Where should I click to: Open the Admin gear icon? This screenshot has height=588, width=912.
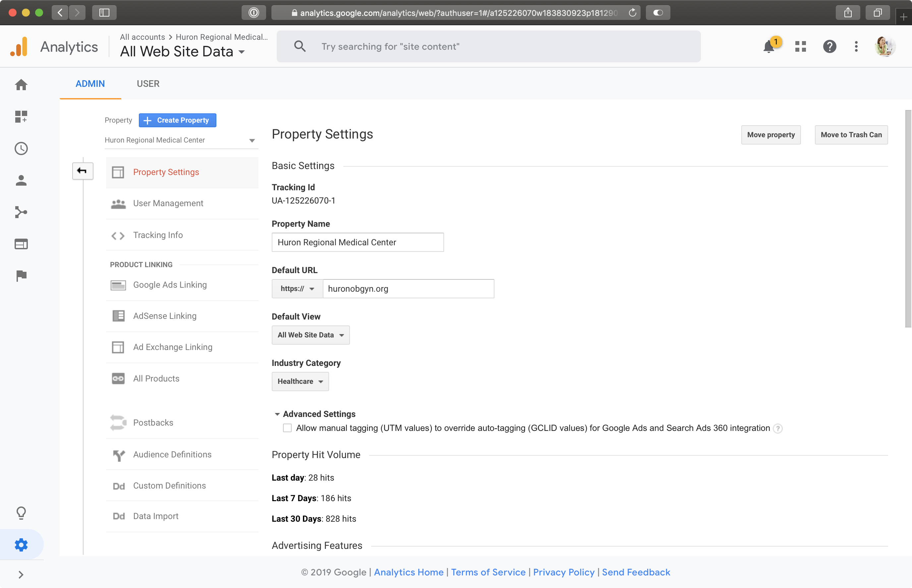pos(21,545)
